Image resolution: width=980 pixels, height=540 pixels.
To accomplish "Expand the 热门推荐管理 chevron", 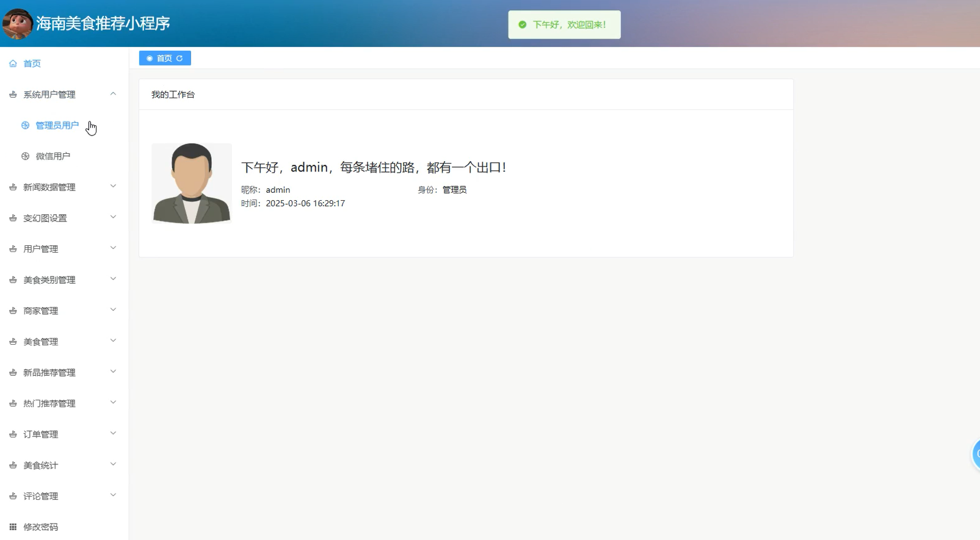I will point(113,403).
